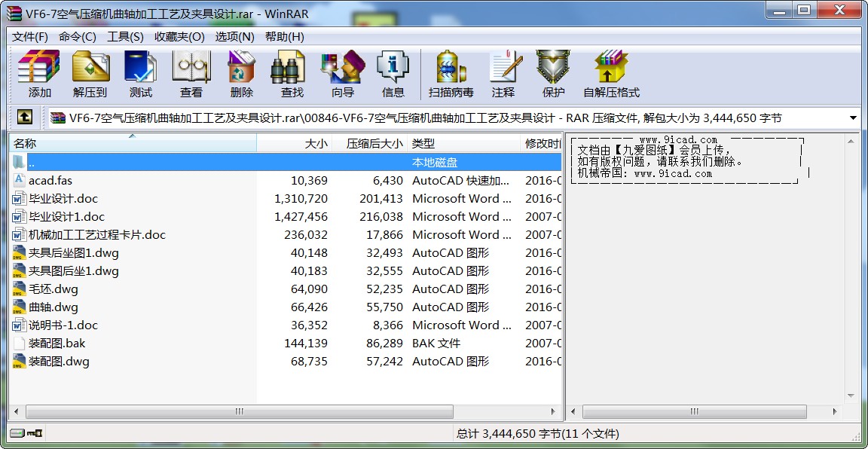Click file list scroll left arrow

[x=16, y=411]
